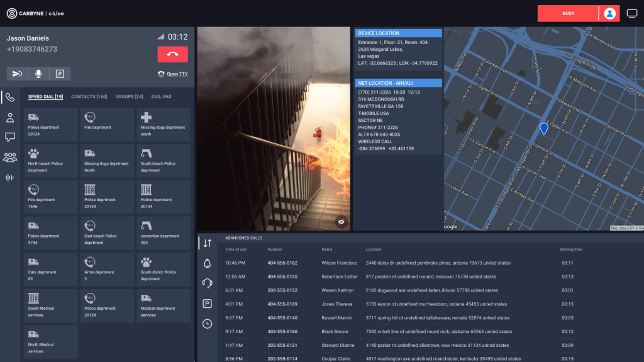Image resolution: width=644 pixels, height=362 pixels.
Task: Open the audio waveform sidebar icon
Action: [10, 177]
